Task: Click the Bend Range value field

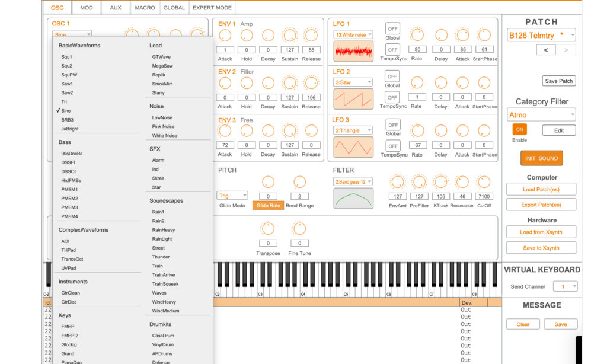Action: pos(300,196)
